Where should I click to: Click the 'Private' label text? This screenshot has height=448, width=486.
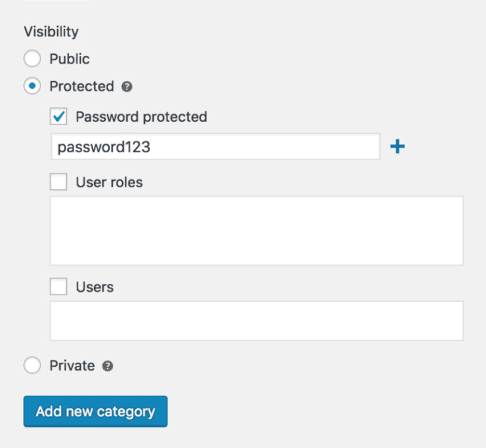[x=72, y=365]
